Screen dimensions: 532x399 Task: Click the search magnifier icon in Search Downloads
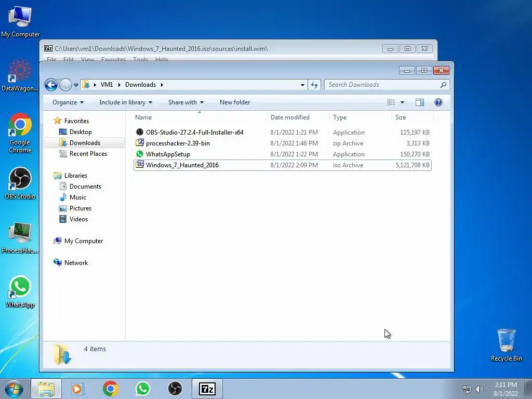click(443, 85)
